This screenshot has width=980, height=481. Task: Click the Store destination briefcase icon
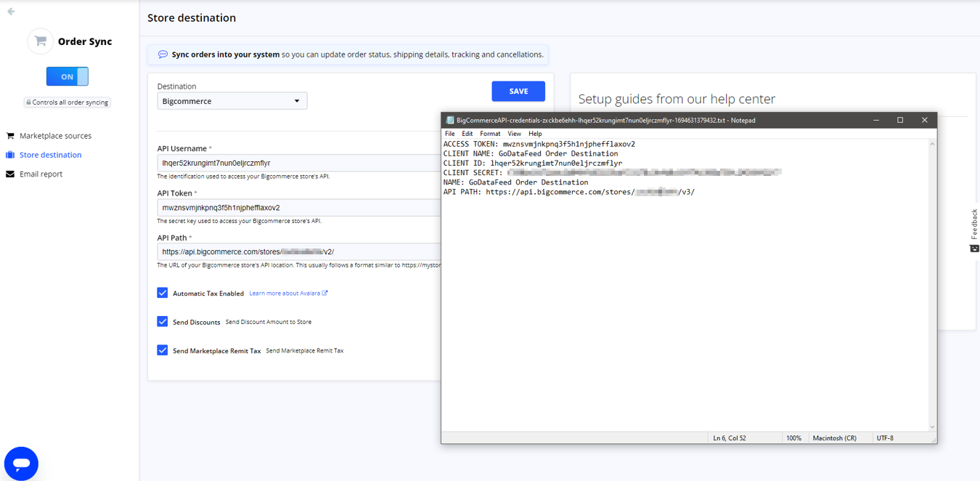point(10,155)
